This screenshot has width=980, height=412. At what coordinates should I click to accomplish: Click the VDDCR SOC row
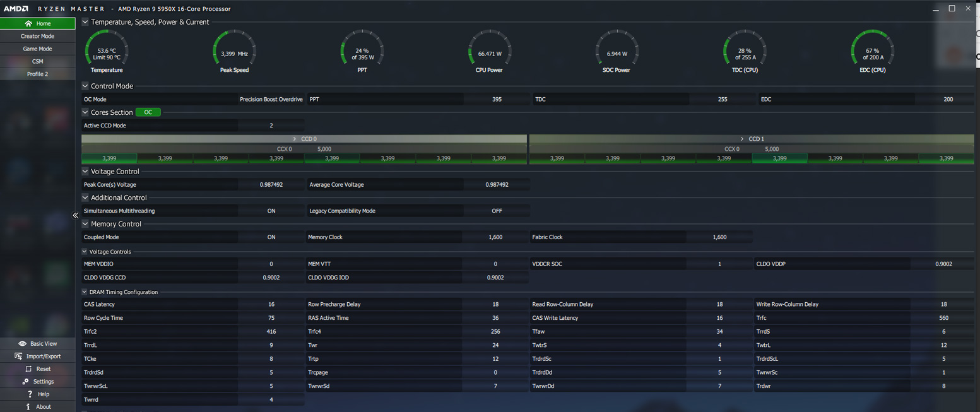click(x=641, y=264)
